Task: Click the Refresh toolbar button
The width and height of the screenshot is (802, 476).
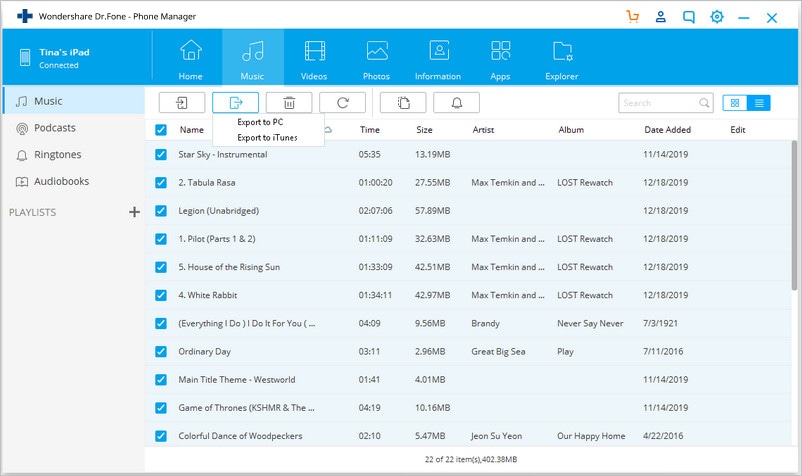Action: (343, 103)
